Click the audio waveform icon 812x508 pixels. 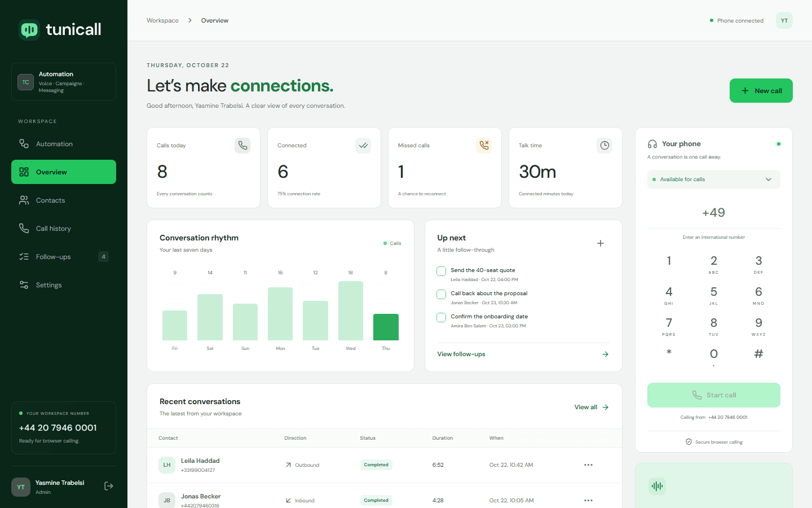(657, 486)
